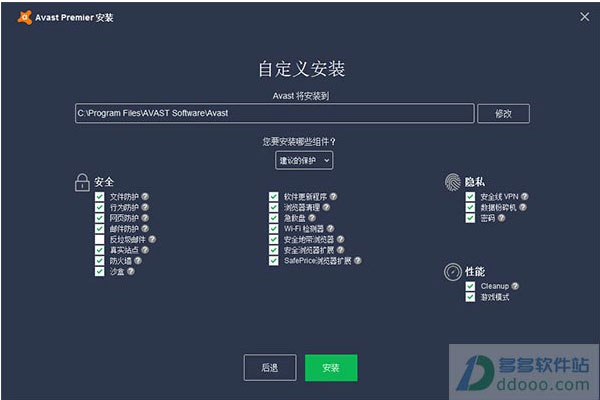Image resolution: width=600 pixels, height=400 pixels.
Task: Uncheck the 数据粉碎机 checkbox
Action: pyautogui.click(x=470, y=207)
